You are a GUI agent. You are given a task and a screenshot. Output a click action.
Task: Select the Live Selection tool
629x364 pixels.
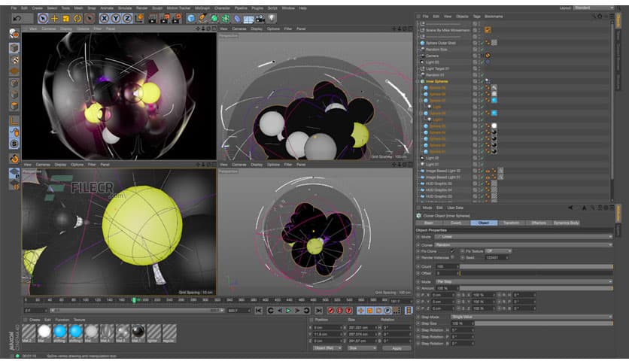pos(43,19)
